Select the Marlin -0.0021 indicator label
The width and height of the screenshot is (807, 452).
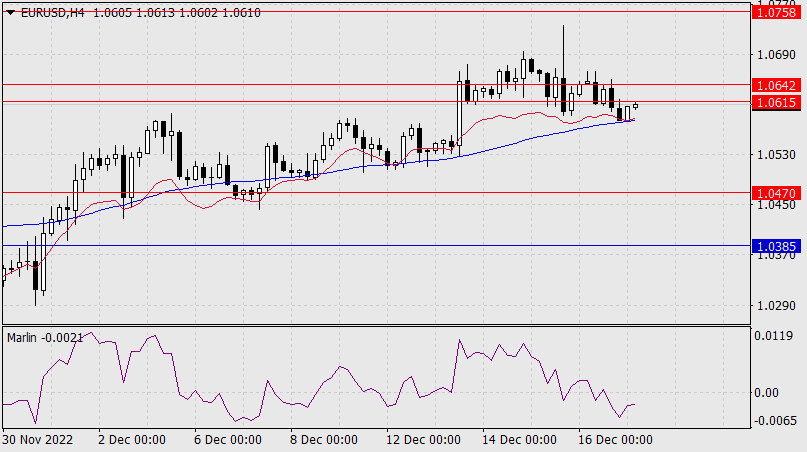point(45,338)
